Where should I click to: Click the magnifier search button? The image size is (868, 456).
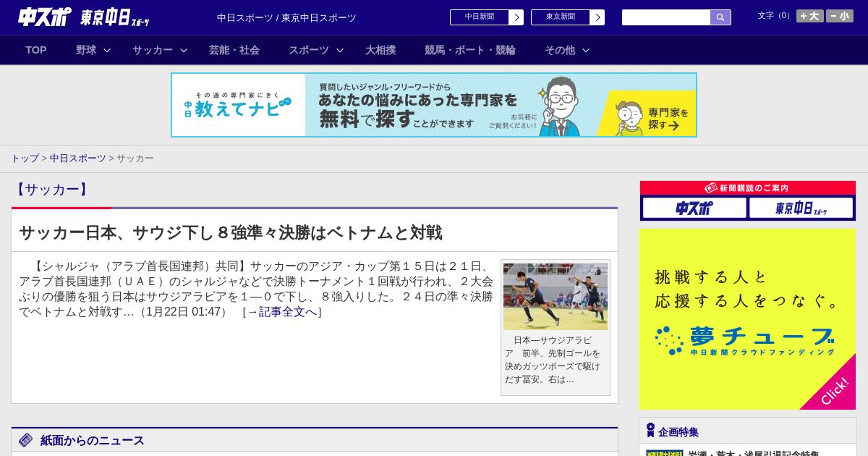(x=720, y=17)
